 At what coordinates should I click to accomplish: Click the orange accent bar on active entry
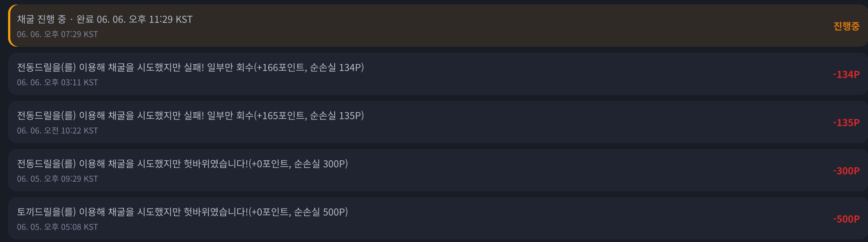[x=10, y=26]
